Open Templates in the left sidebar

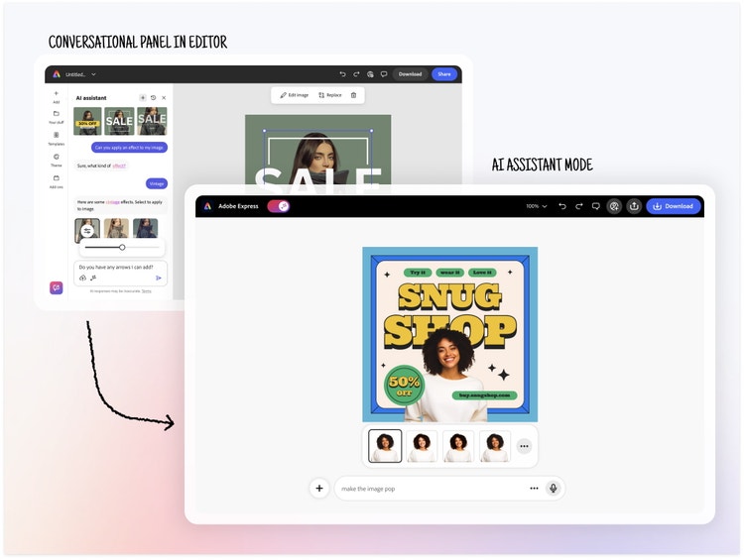point(56,138)
